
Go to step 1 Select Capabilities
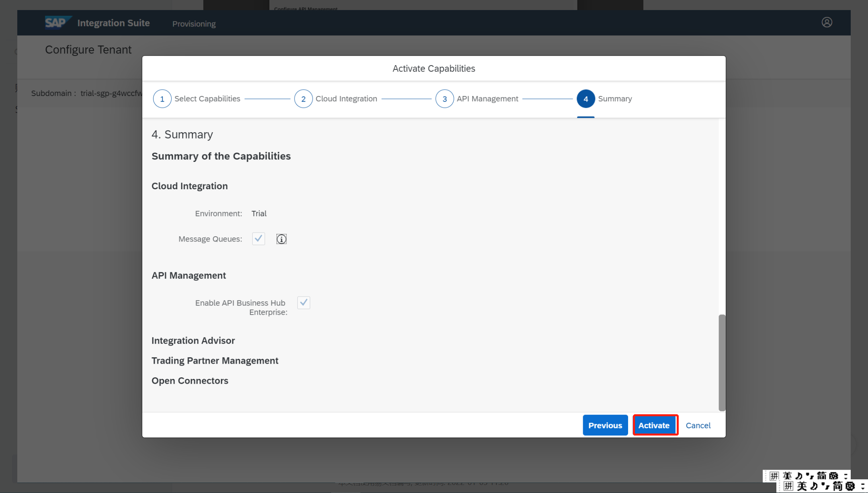[x=197, y=99]
